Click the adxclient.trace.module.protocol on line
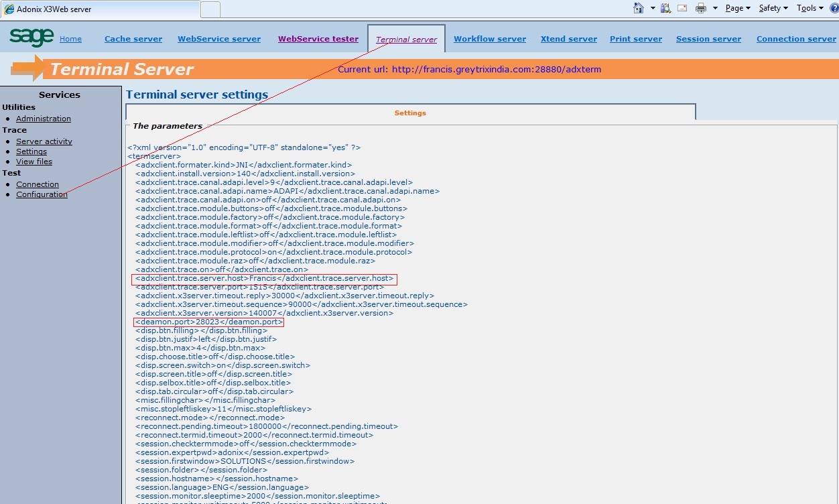The width and height of the screenshot is (839, 504). 273,252
